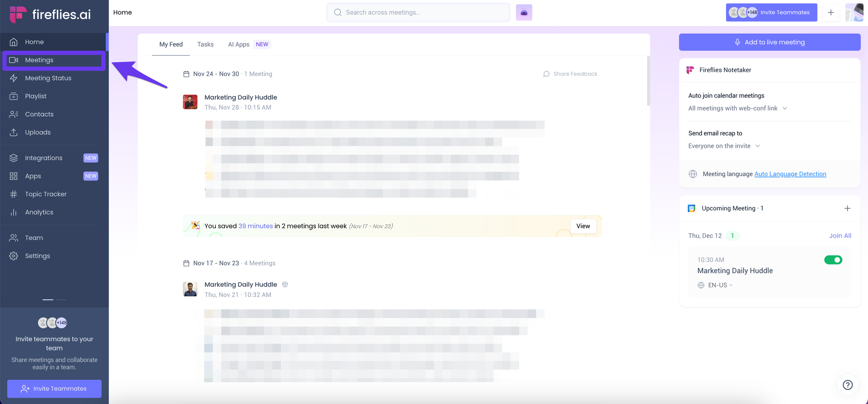Viewport: 868px width, 404px height.
Task: Click the Share Feedback chat icon
Action: (546, 74)
